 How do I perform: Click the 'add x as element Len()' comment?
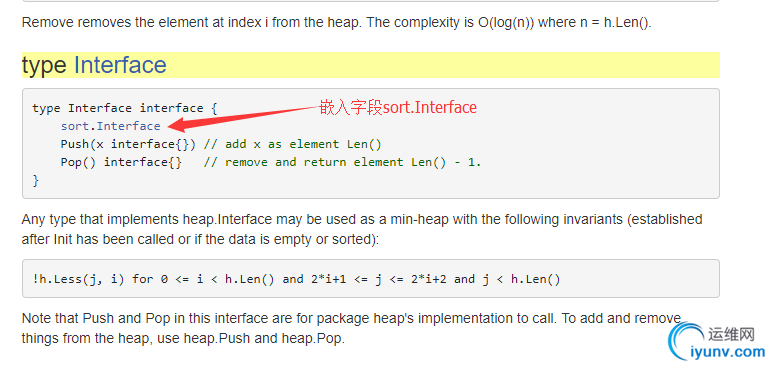tap(293, 144)
